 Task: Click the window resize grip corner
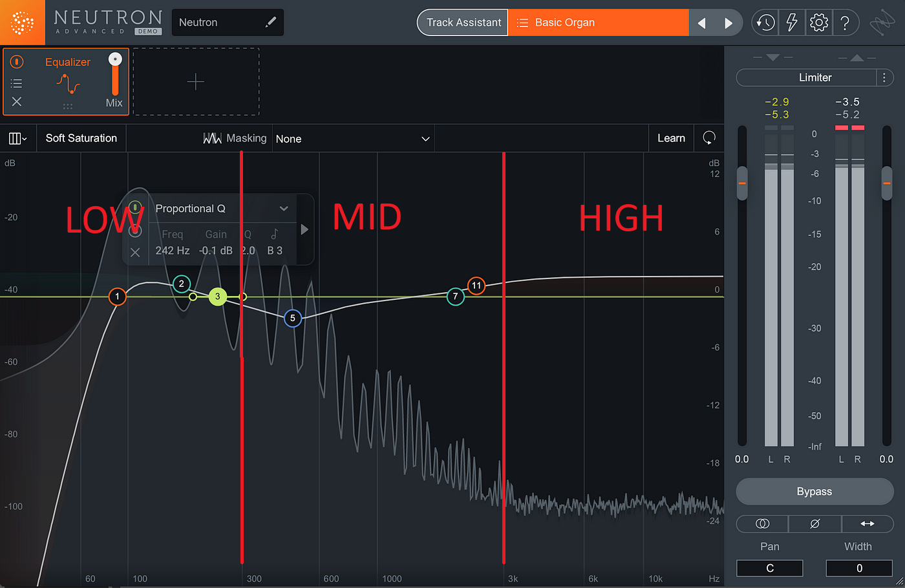click(899, 582)
